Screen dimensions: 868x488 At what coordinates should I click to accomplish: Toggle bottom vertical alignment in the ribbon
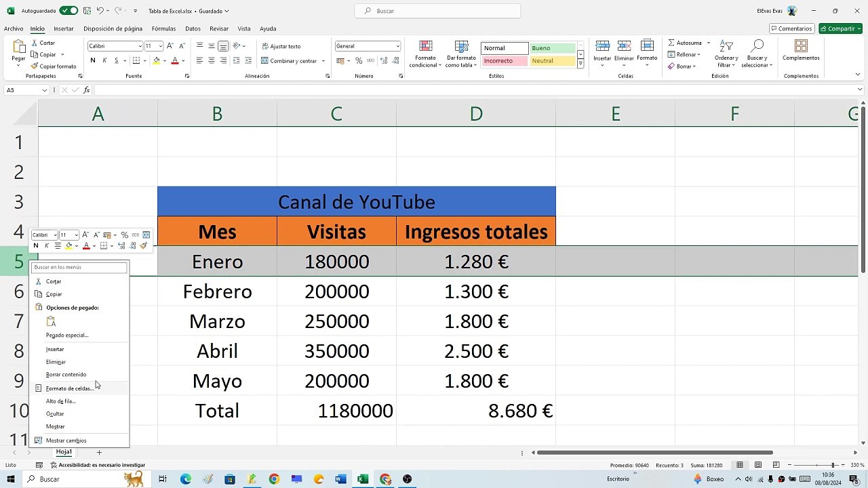pyautogui.click(x=223, y=46)
